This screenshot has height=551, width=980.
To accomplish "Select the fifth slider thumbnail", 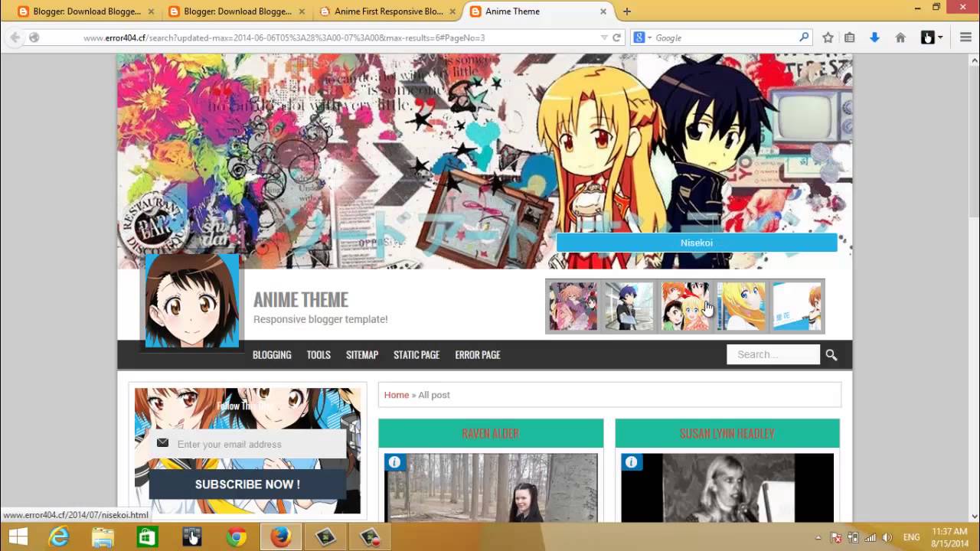I will pyautogui.click(x=797, y=306).
